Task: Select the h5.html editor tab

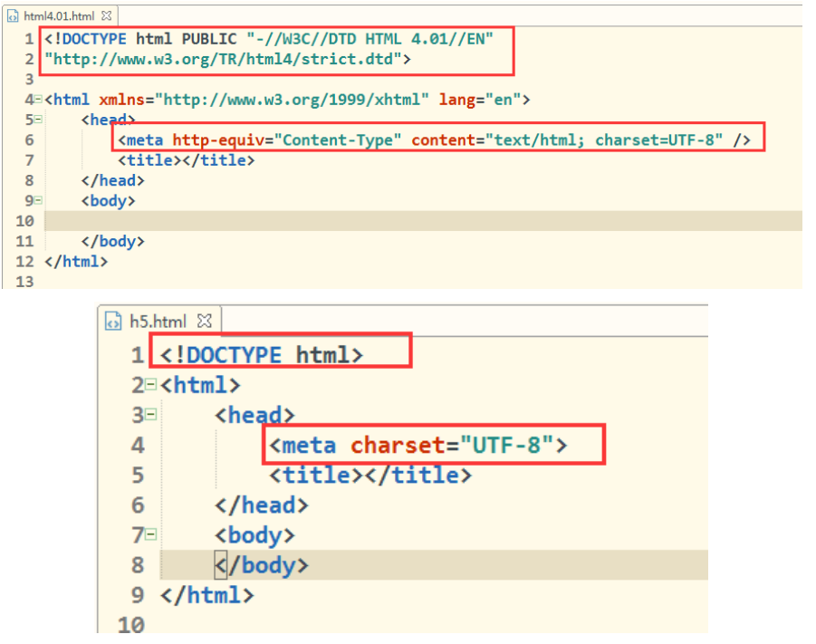Action: pos(158,322)
